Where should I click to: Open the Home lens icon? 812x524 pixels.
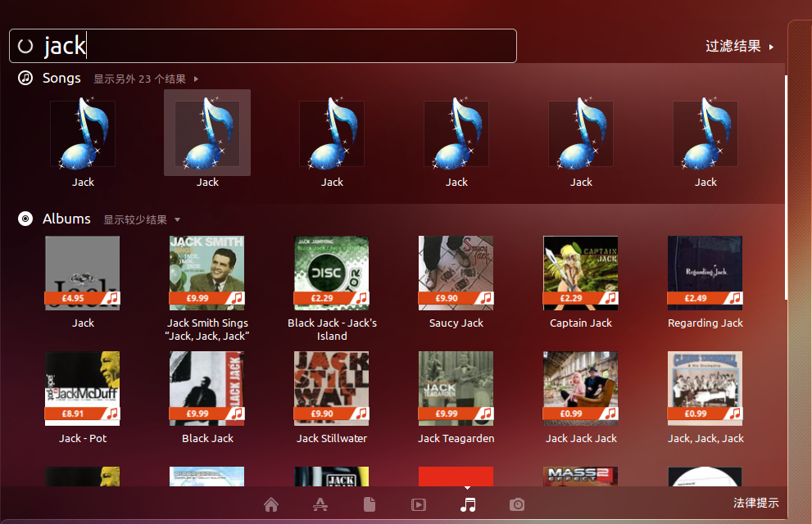[271, 504]
